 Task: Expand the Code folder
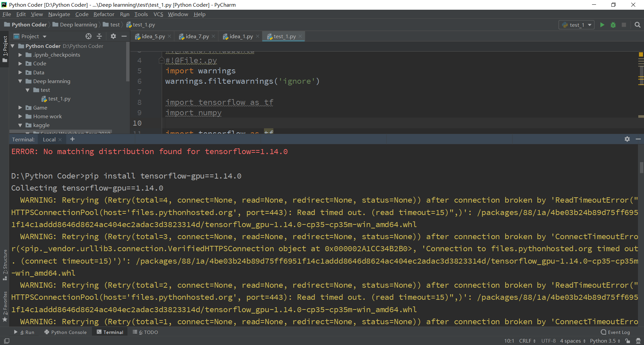[x=20, y=63]
